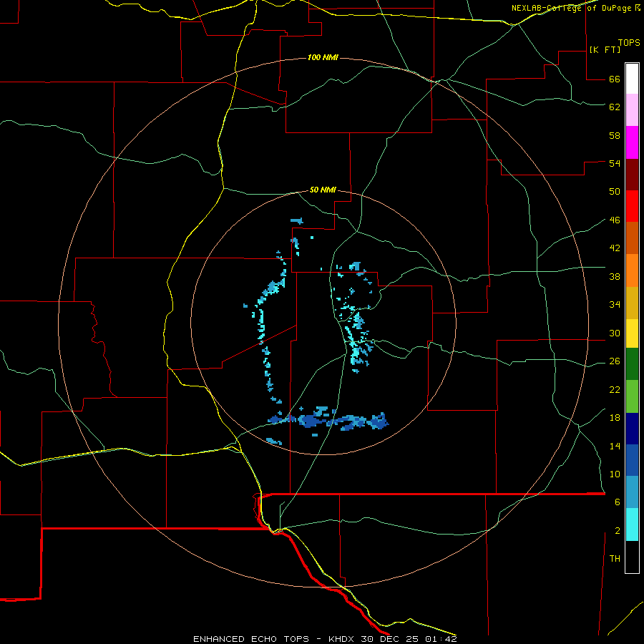Click the black TH threshold legend segment
Viewport: 644px width, 644px height.
[632, 557]
